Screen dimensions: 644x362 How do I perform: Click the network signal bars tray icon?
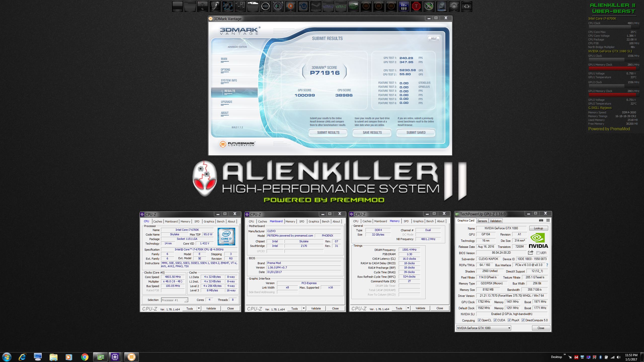pyautogui.click(x=612, y=357)
